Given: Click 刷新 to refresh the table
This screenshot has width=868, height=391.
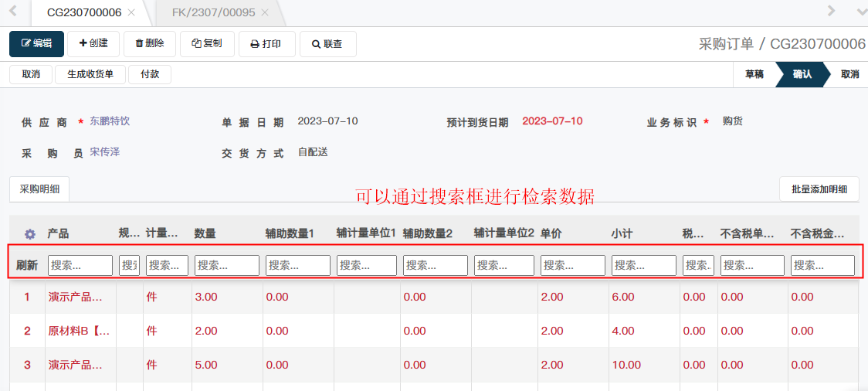Looking at the screenshot, I should click(27, 265).
